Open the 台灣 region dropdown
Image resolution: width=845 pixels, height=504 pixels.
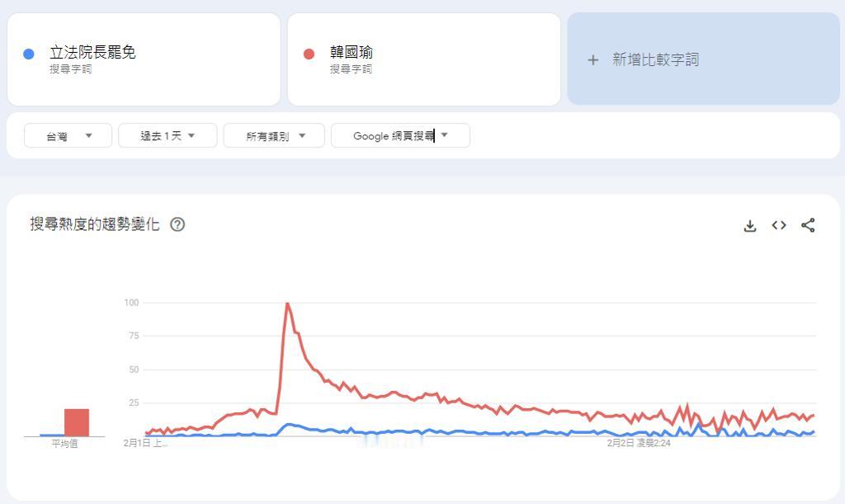pyautogui.click(x=68, y=135)
